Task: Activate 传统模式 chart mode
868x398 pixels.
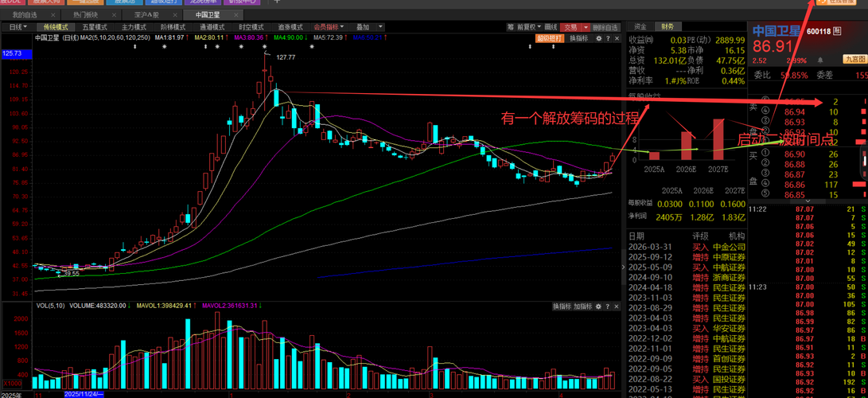Action: tap(56, 26)
